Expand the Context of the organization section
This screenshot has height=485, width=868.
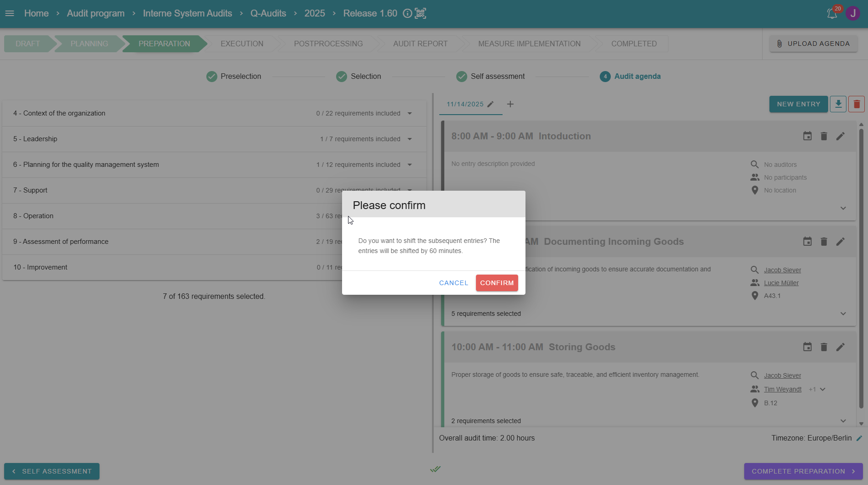pyautogui.click(x=409, y=113)
